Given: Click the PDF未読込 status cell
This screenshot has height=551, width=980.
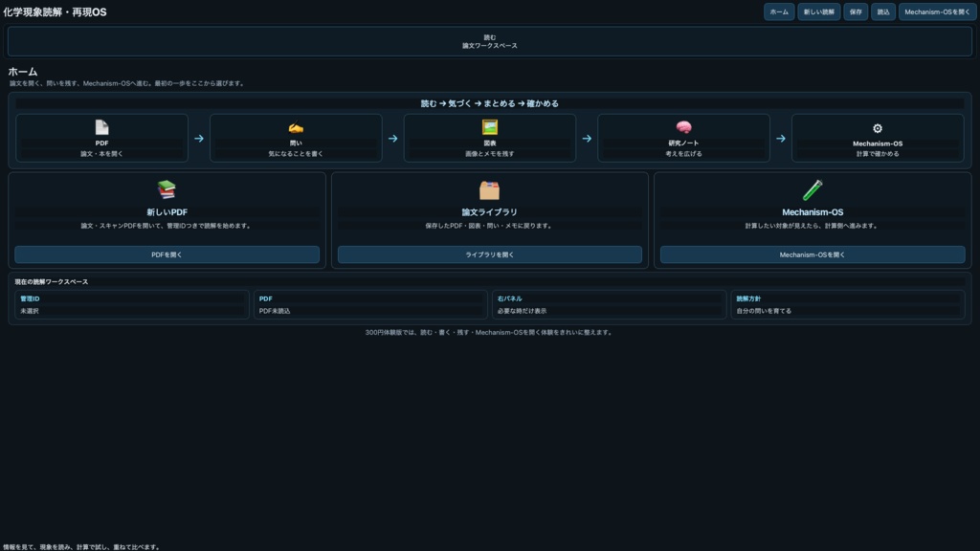Looking at the screenshot, I should tap(370, 305).
